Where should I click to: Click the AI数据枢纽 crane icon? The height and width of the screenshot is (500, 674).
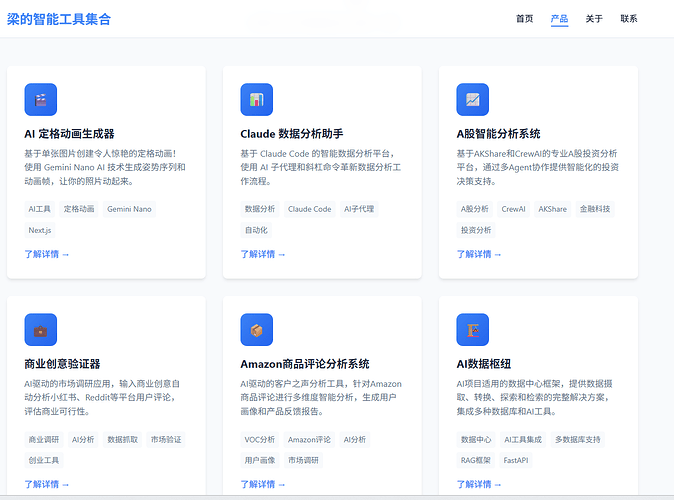pyautogui.click(x=473, y=330)
